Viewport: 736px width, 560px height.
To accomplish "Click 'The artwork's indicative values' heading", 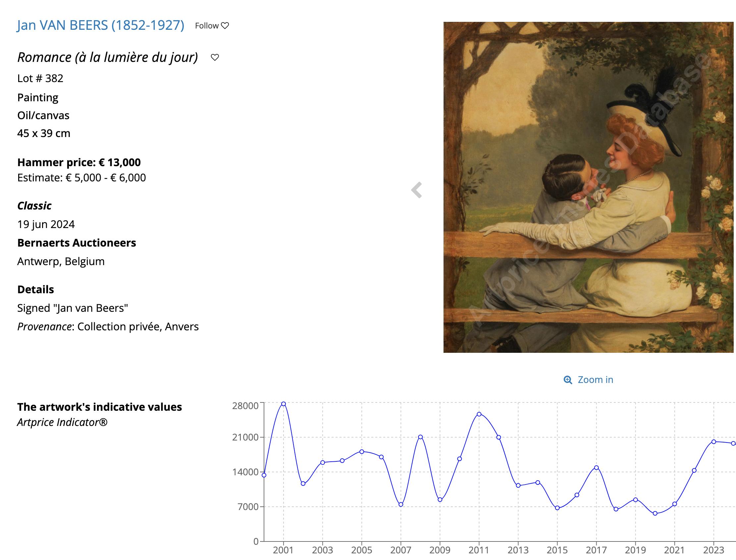I will [x=100, y=407].
